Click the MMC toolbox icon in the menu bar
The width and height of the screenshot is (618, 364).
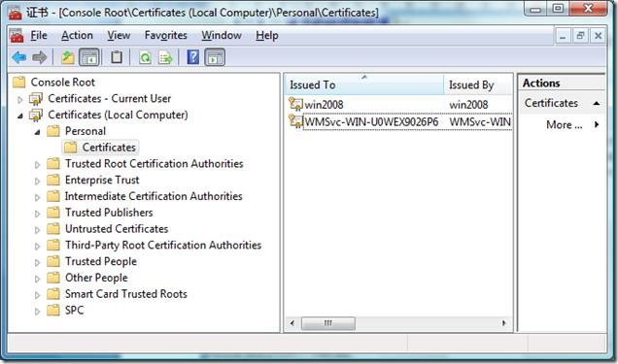pos(17,36)
